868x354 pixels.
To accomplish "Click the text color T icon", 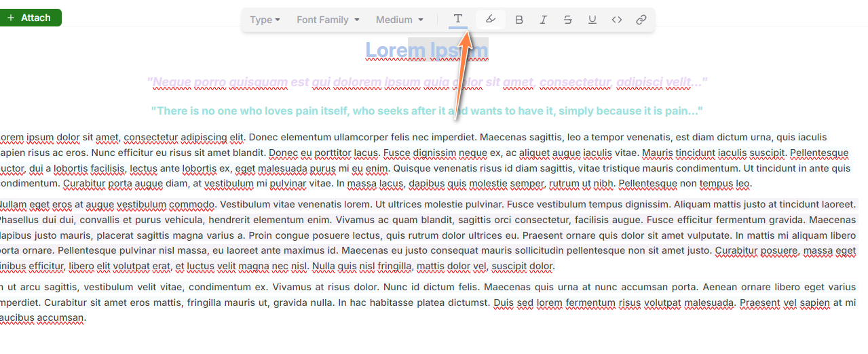I will click(x=458, y=19).
